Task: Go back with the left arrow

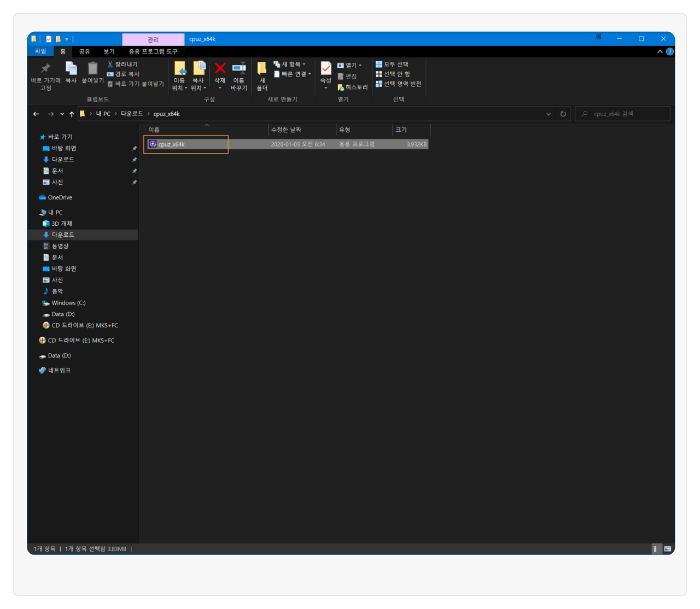Action: click(36, 114)
